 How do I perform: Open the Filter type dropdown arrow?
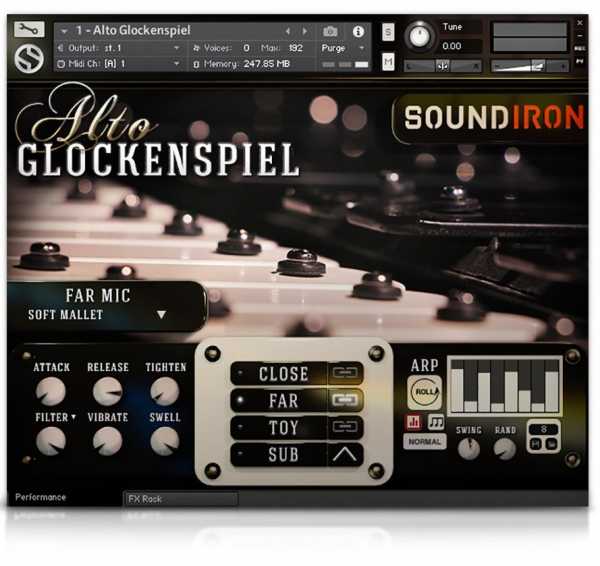(73, 417)
